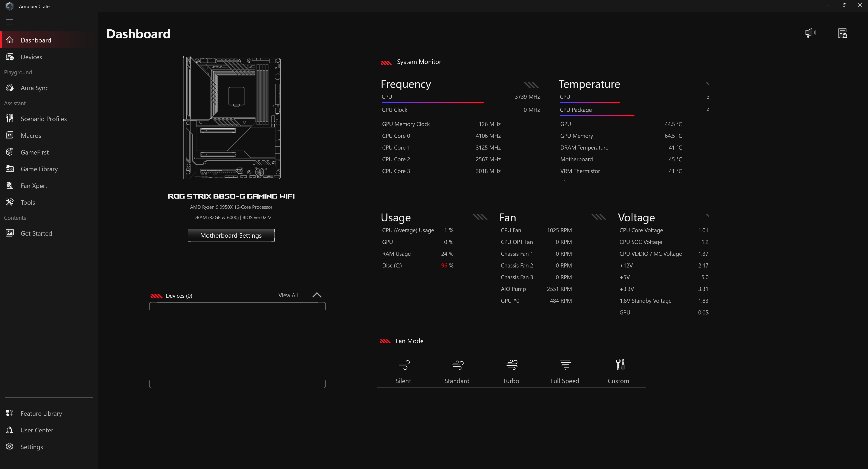868x469 pixels.
Task: Open the announcements megaphone icon
Action: point(811,33)
